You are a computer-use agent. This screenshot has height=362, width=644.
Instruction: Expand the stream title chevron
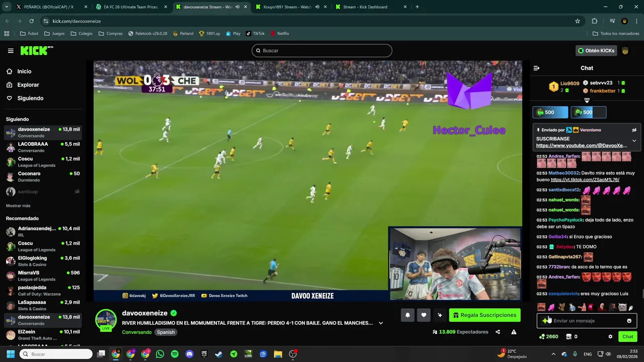[381, 323]
